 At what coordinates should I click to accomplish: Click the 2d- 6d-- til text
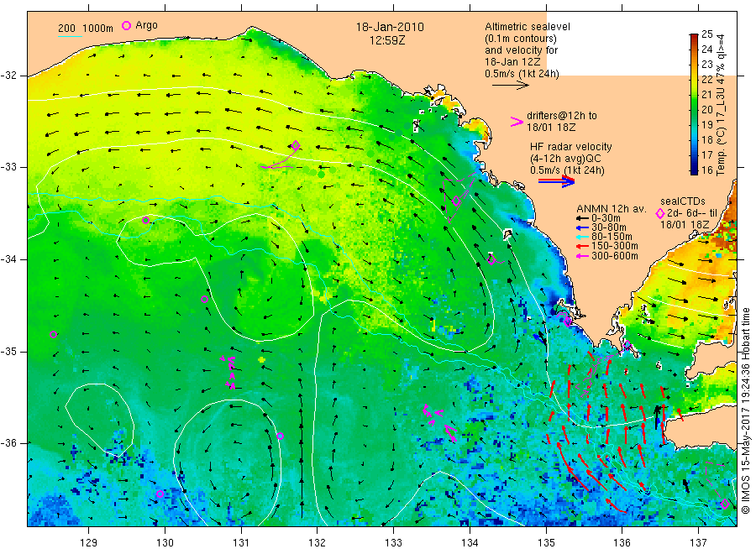pyautogui.click(x=692, y=213)
